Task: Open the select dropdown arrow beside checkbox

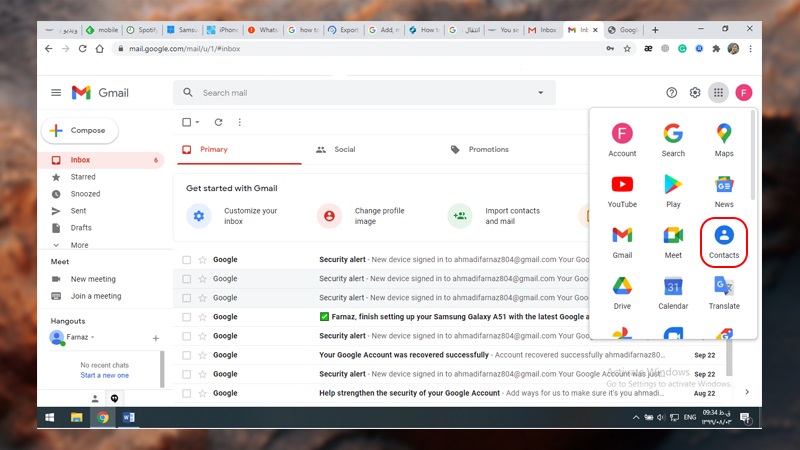Action: 198,122
